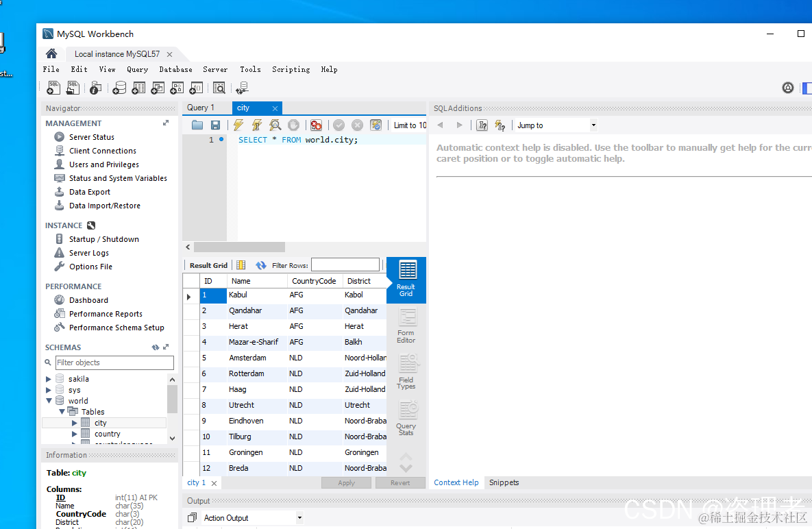812x529 pixels.
Task: Go to Workbench home screen icon
Action: coord(51,53)
